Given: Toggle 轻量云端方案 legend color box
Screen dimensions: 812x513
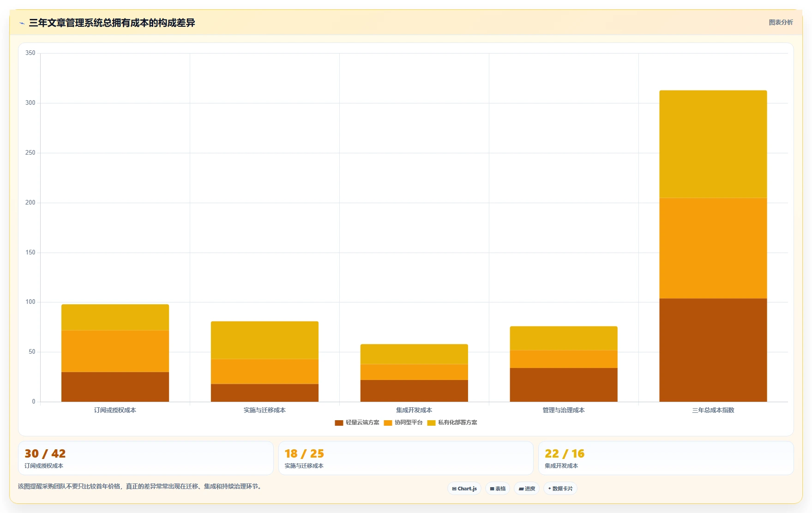Looking at the screenshot, I should [x=339, y=423].
